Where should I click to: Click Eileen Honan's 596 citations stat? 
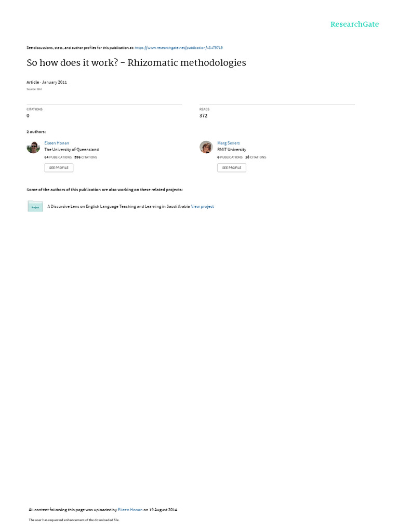tap(86, 157)
